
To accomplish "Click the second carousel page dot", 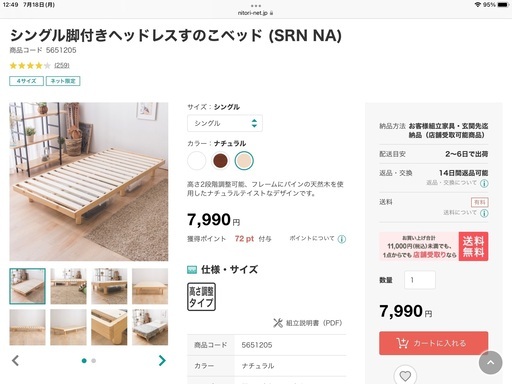I will click(94, 361).
